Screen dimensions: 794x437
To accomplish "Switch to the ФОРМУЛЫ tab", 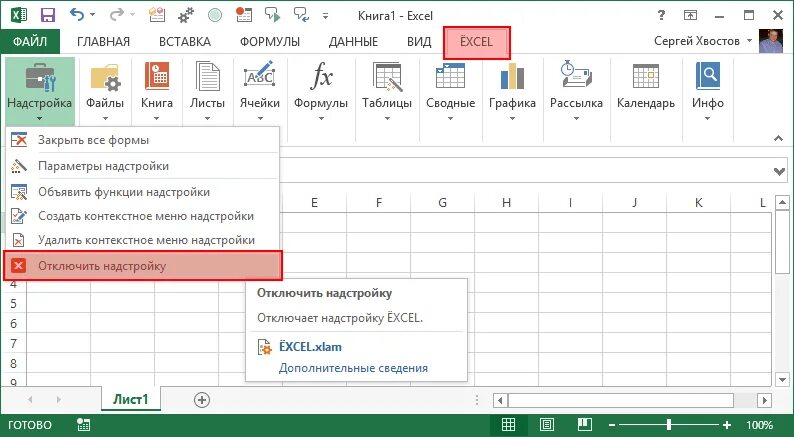I will pyautogui.click(x=270, y=42).
